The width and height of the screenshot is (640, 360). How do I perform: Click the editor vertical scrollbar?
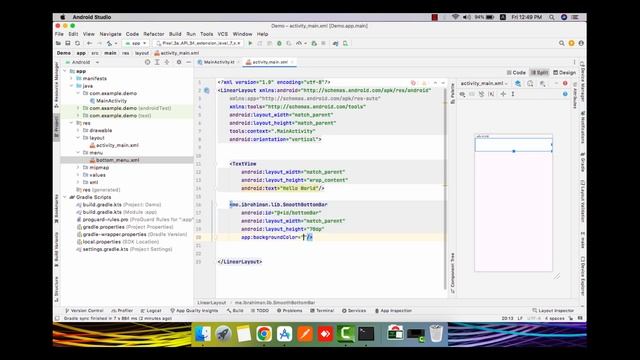point(445,188)
